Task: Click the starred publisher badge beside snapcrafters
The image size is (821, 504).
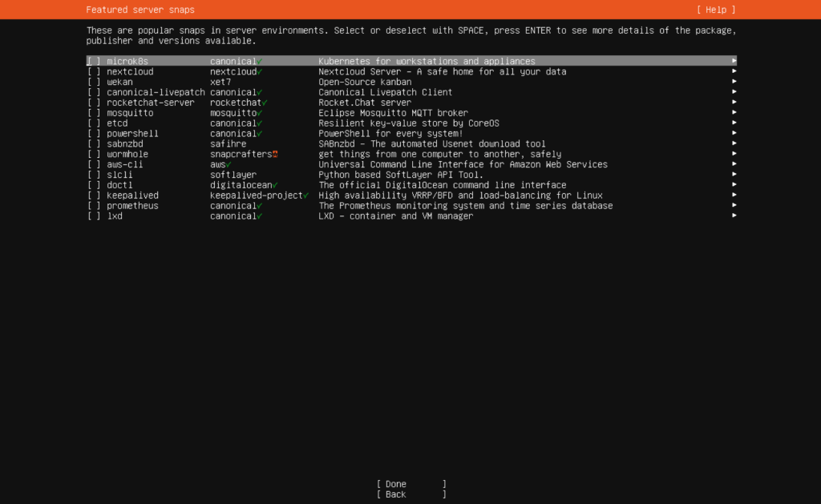Action: [275, 154]
